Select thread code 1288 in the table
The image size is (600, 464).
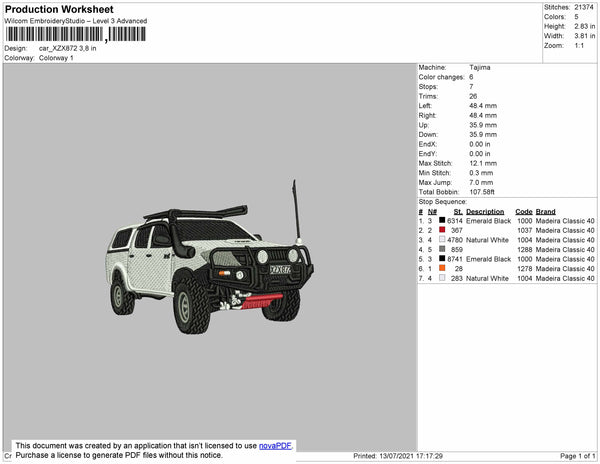point(525,249)
